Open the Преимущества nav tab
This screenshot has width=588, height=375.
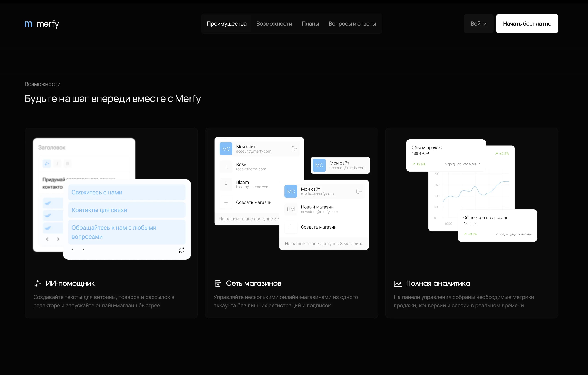tap(227, 24)
